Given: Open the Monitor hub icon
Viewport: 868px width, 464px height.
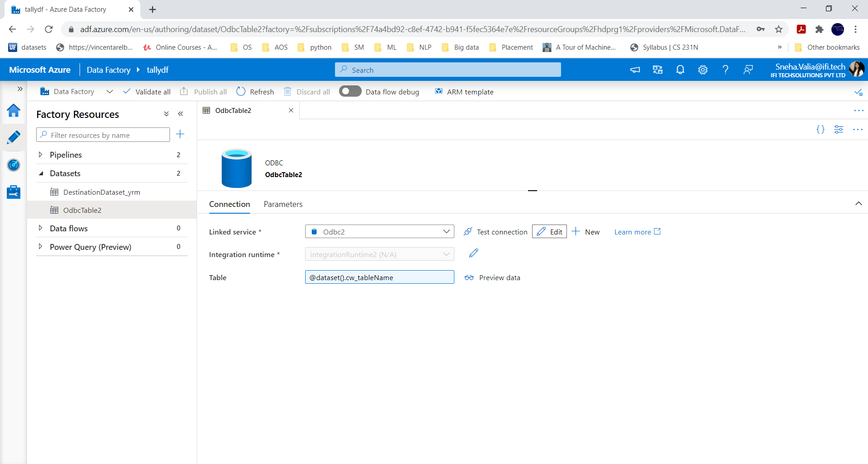Looking at the screenshot, I should [x=14, y=165].
